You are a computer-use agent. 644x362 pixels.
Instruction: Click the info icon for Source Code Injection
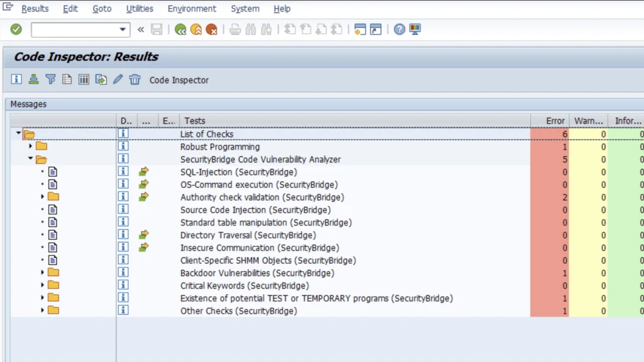123,209
